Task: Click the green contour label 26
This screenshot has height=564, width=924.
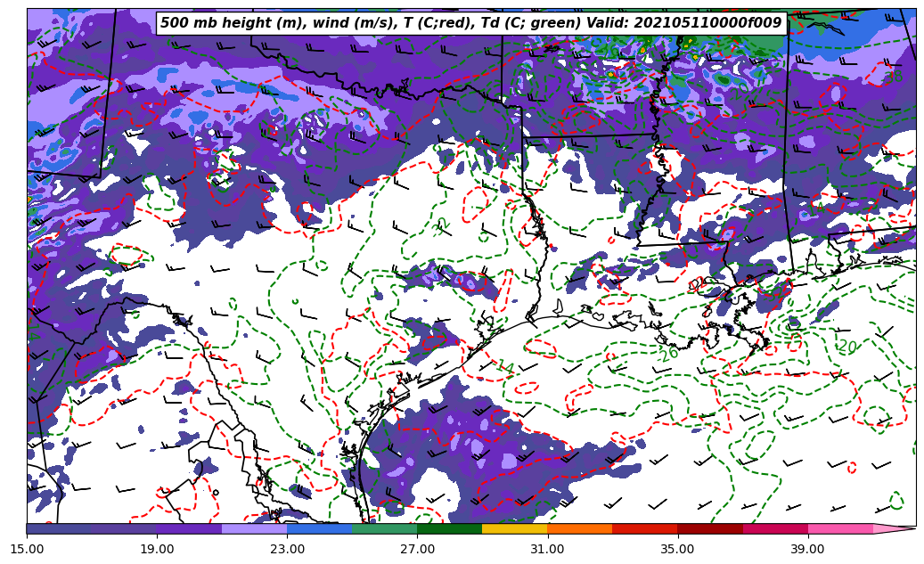Action: (669, 354)
